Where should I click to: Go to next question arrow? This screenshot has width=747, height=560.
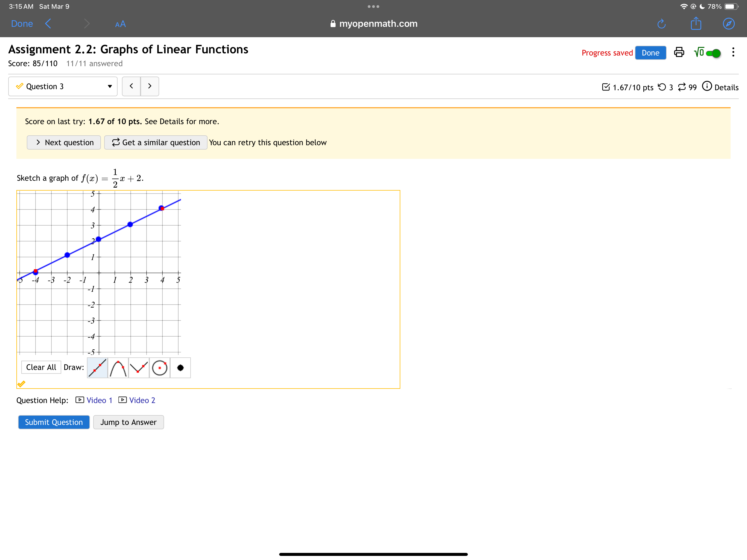click(150, 86)
